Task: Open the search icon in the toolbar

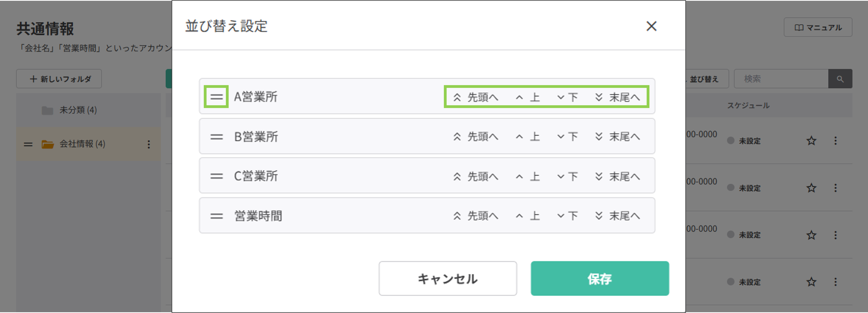Action: (840, 79)
